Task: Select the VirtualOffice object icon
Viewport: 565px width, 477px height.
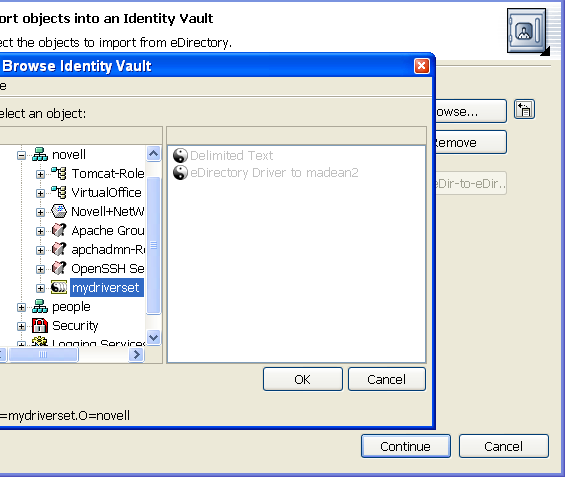Action: (x=59, y=193)
